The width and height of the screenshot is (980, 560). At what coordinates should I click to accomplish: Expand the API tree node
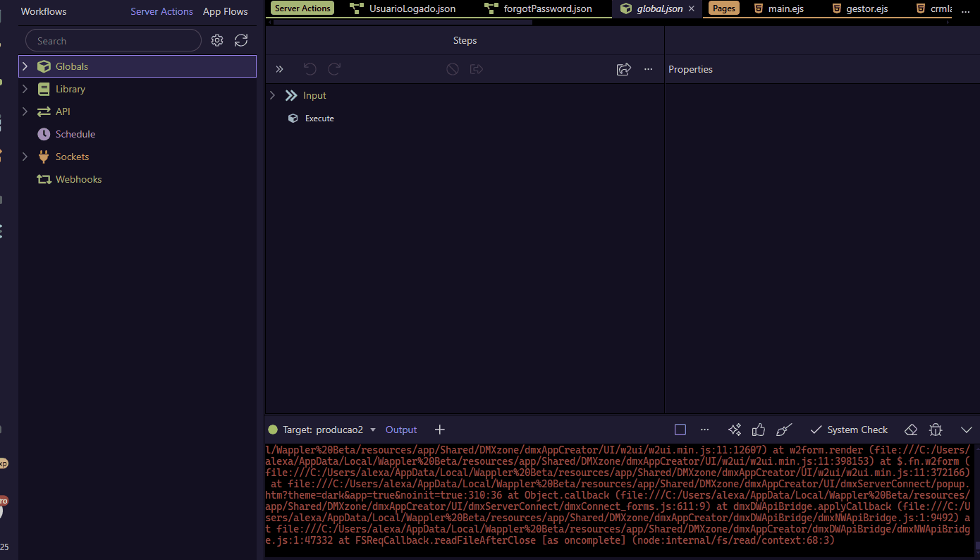(25, 111)
